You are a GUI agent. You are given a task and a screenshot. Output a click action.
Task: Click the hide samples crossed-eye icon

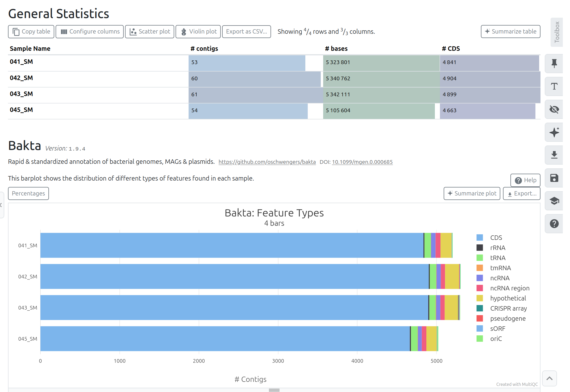554,109
